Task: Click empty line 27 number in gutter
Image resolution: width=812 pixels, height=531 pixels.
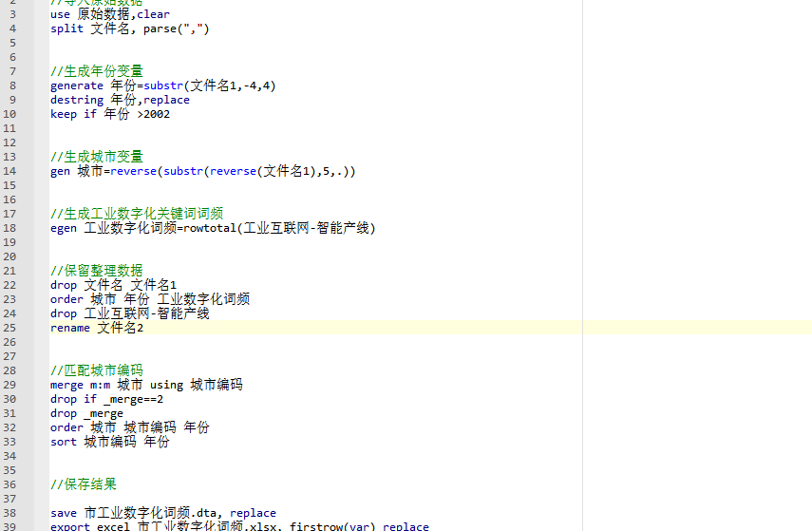Action: (x=9, y=356)
